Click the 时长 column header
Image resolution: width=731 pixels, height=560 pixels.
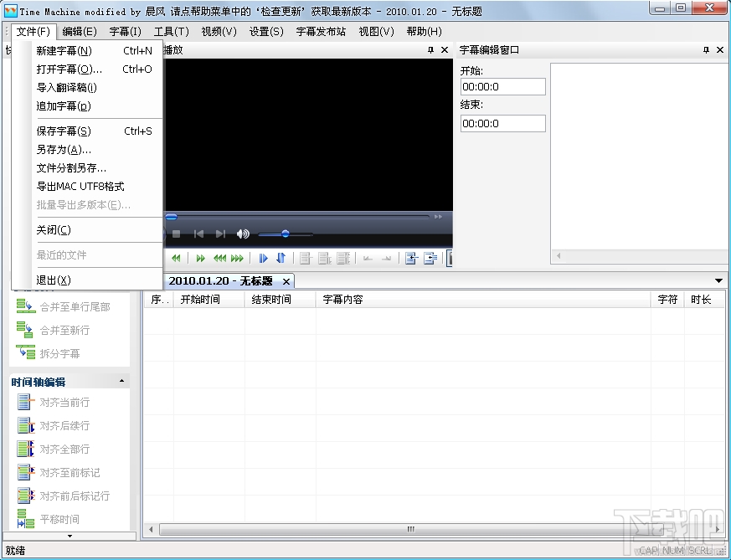point(704,300)
